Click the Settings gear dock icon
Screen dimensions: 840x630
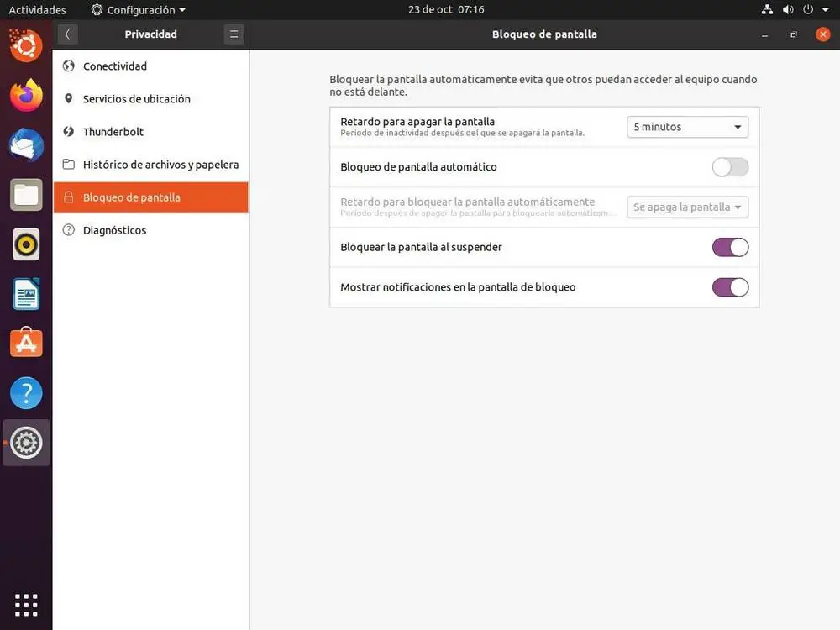26,443
